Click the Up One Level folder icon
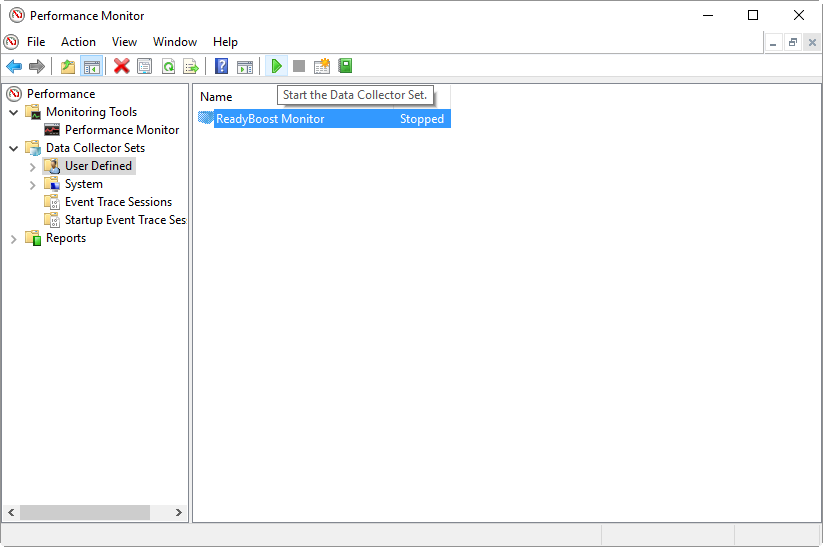 coord(68,67)
